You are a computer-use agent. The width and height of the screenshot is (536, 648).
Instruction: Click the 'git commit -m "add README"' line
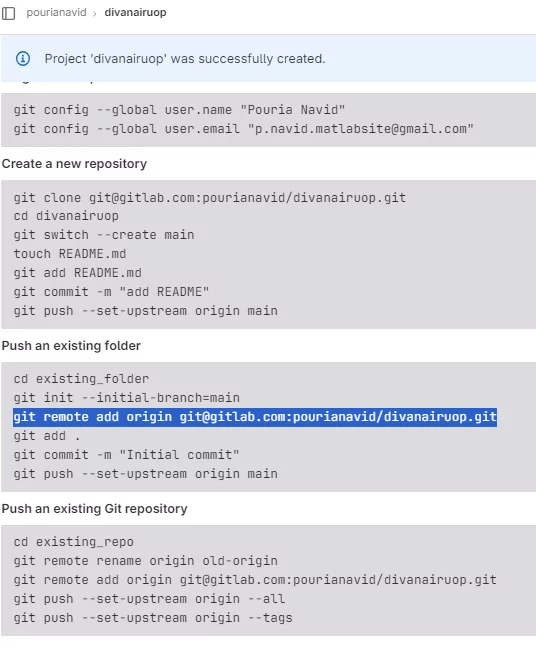coord(111,292)
